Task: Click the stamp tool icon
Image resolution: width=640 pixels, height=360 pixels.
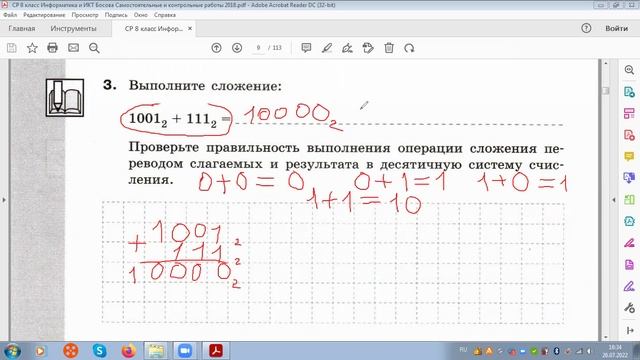Action: point(368,48)
